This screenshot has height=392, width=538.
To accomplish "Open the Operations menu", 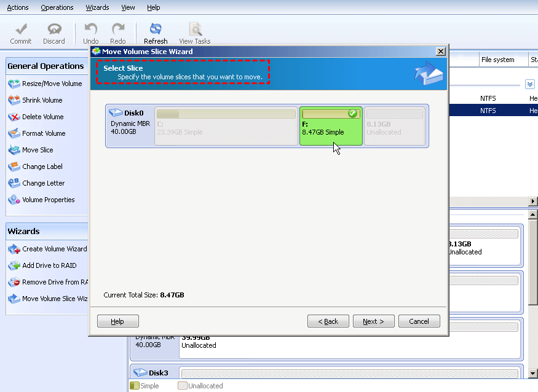I will (57, 7).
